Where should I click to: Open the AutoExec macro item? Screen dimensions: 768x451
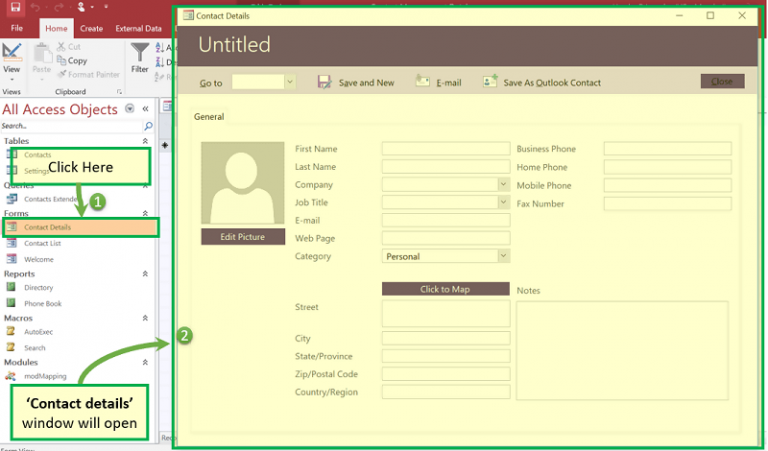click(39, 331)
